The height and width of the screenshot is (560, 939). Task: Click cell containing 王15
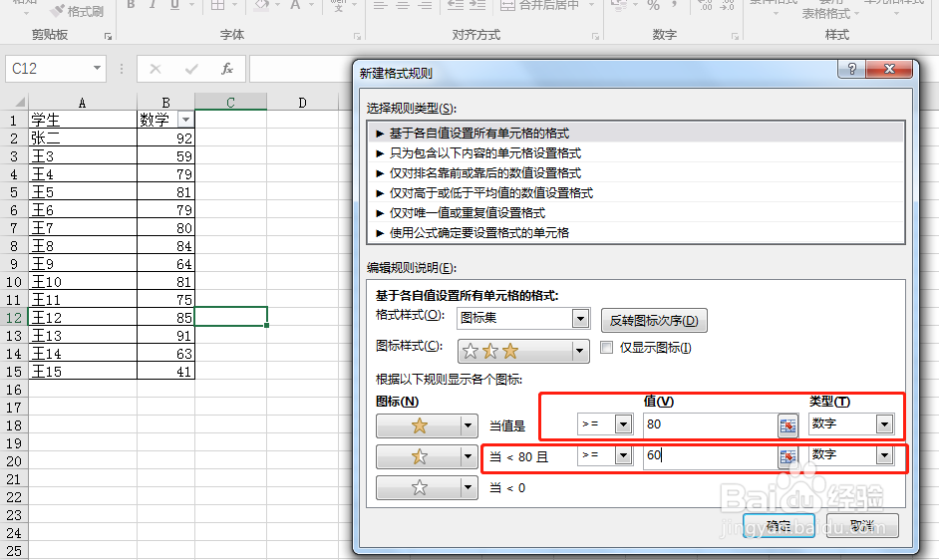pos(83,372)
